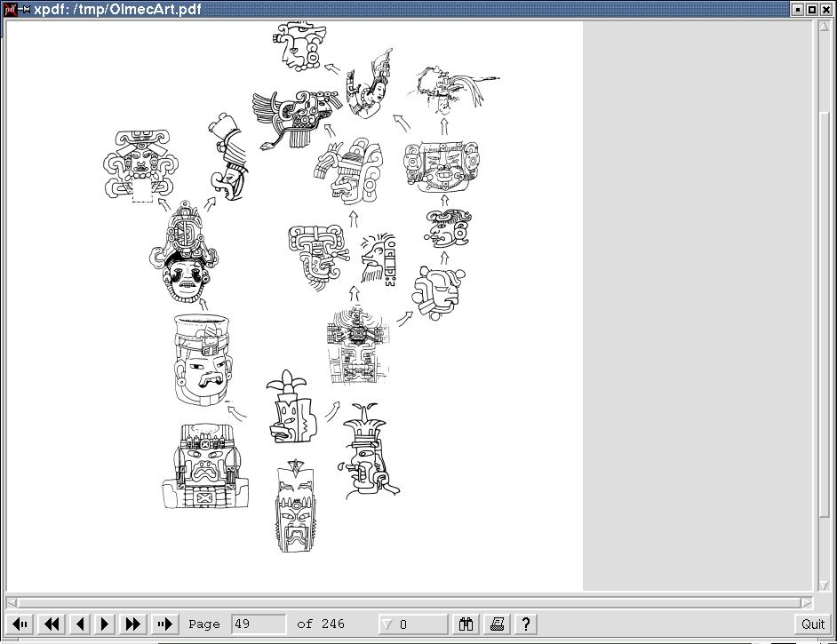Viewport: 837px width, 644px height.
Task: Click the page number field showing 49
Action: pos(259,624)
